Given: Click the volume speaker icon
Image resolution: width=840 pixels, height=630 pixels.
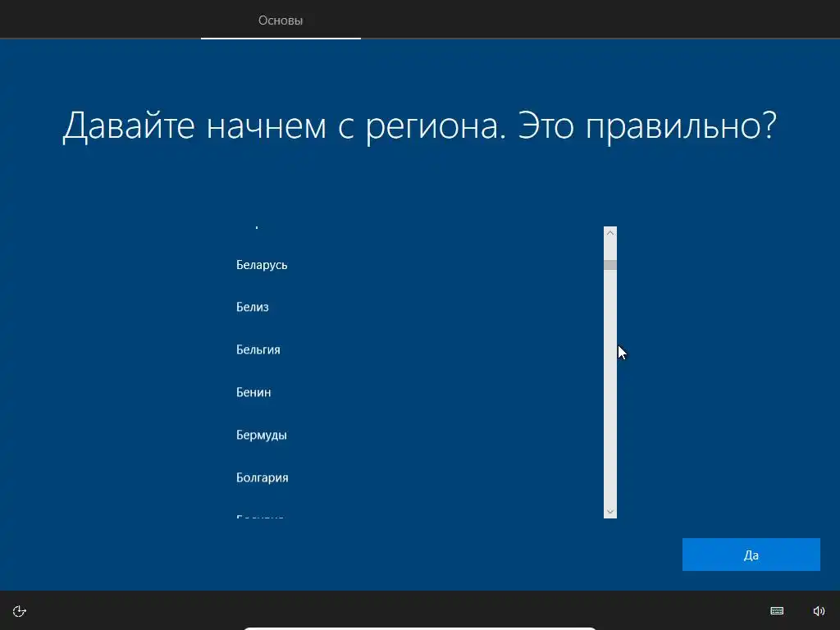Looking at the screenshot, I should 819,611.
